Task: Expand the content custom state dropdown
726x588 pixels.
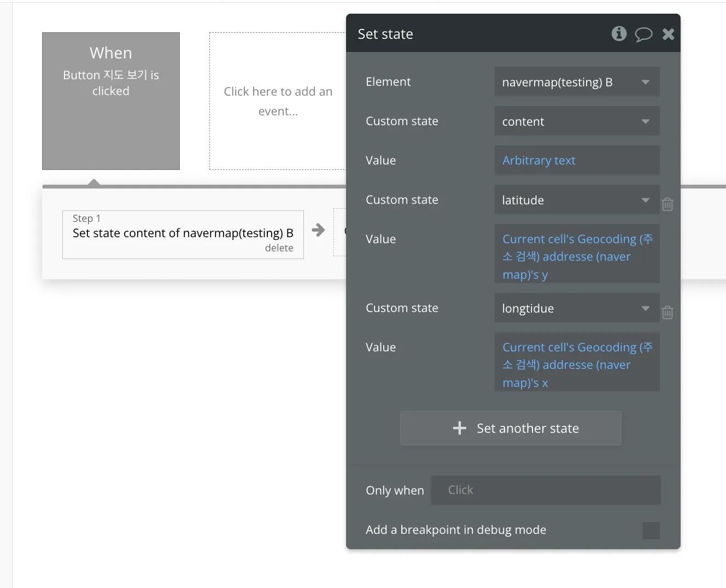Action: (x=577, y=121)
